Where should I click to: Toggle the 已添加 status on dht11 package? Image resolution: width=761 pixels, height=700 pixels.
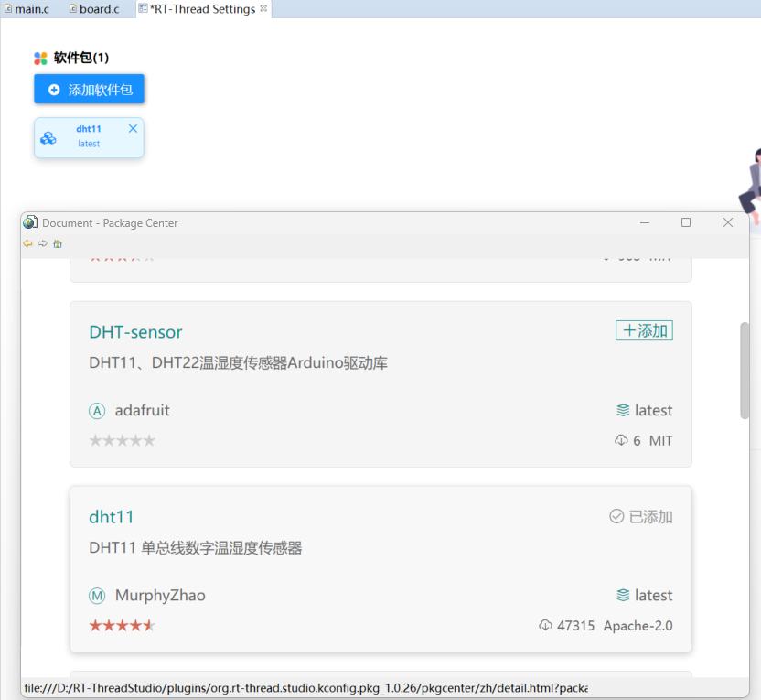click(640, 515)
